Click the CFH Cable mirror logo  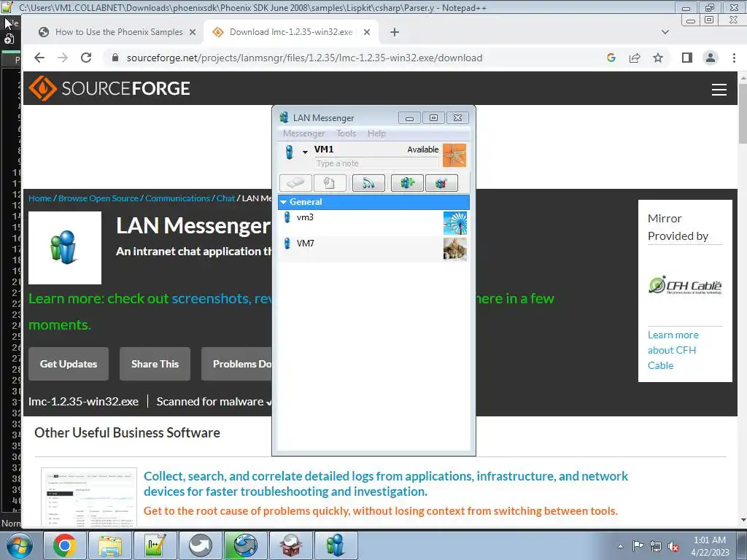[x=685, y=285]
